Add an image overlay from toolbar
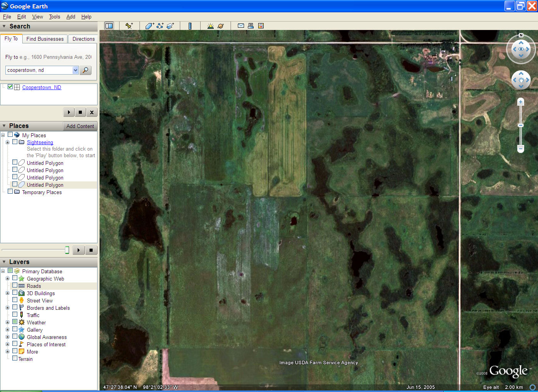Screen dimensions: 538x392 pyautogui.click(x=170, y=26)
